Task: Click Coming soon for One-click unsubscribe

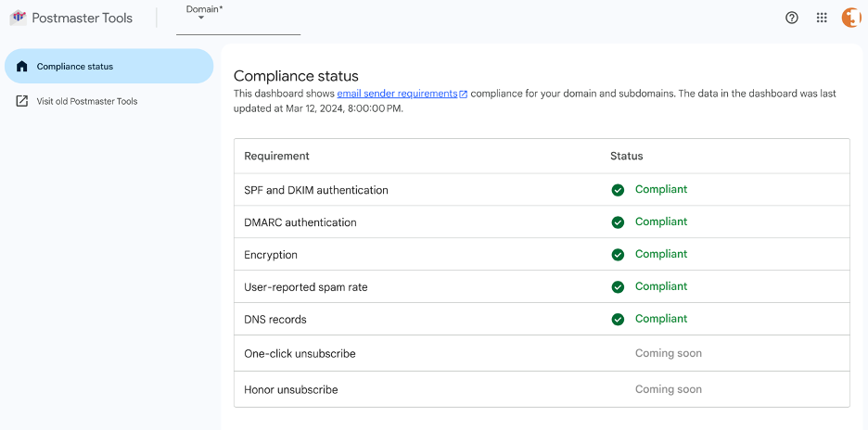Action: point(669,353)
